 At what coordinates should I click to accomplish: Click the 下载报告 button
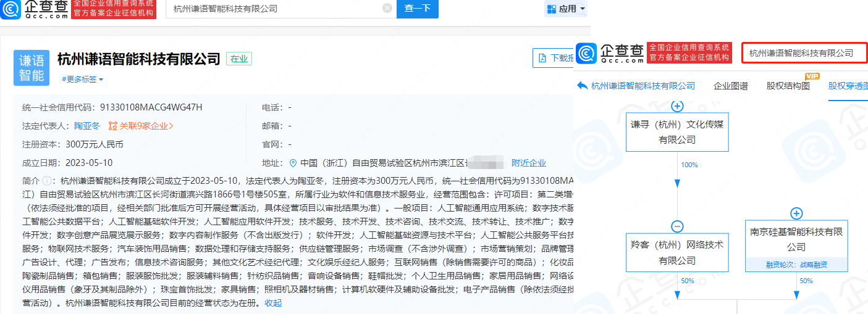[x=554, y=58]
